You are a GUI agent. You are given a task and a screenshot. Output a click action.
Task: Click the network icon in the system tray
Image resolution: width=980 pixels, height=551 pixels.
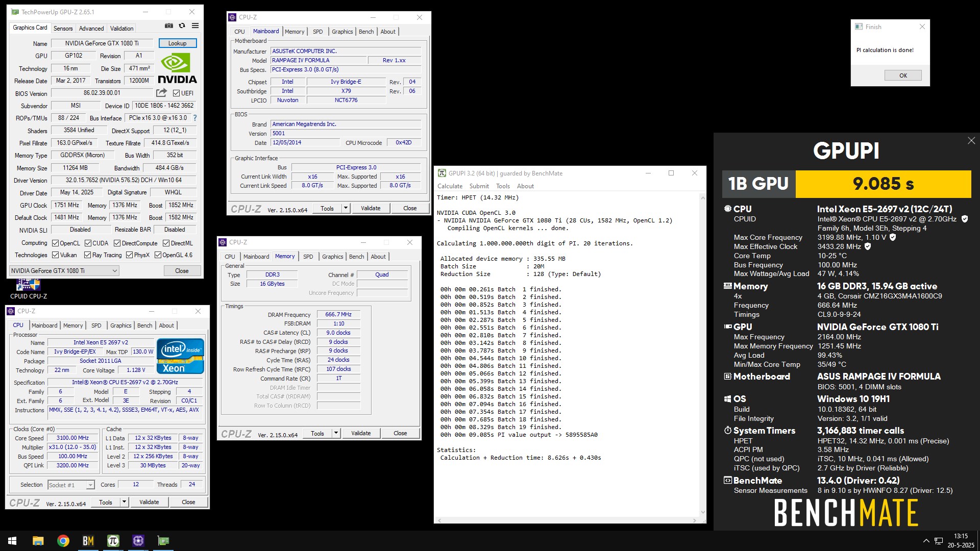point(939,541)
